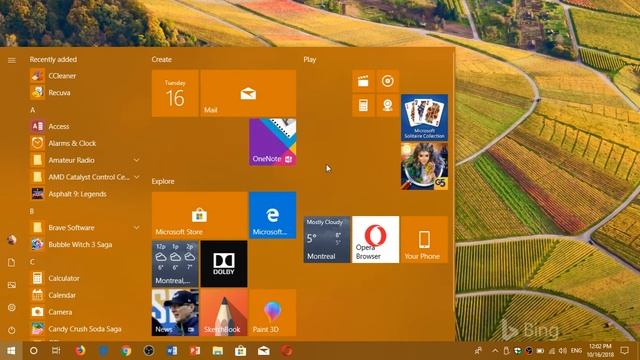Open the G5 game tile
Image resolution: width=640 pixels, height=360 pixels.
[x=424, y=166]
